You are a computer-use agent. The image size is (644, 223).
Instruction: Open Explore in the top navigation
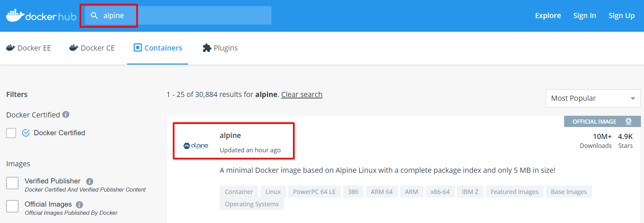click(548, 16)
